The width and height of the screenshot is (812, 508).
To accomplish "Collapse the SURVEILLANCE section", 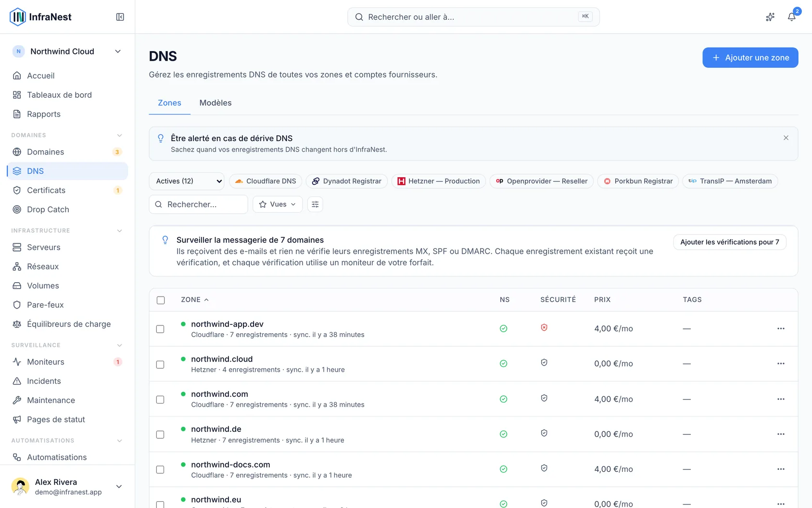I will click(x=119, y=345).
